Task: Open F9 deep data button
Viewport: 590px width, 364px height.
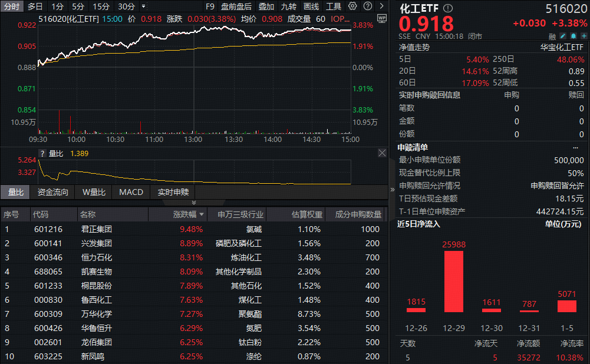Action: pos(210,6)
